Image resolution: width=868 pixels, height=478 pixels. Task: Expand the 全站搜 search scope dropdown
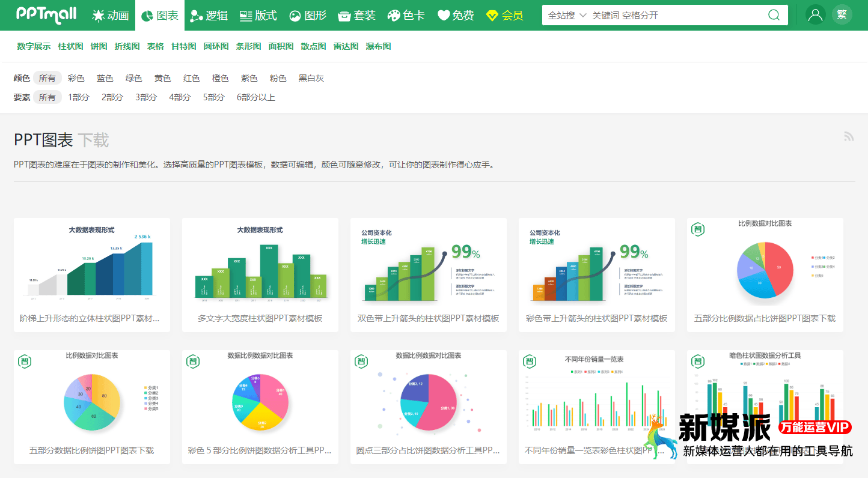point(566,16)
